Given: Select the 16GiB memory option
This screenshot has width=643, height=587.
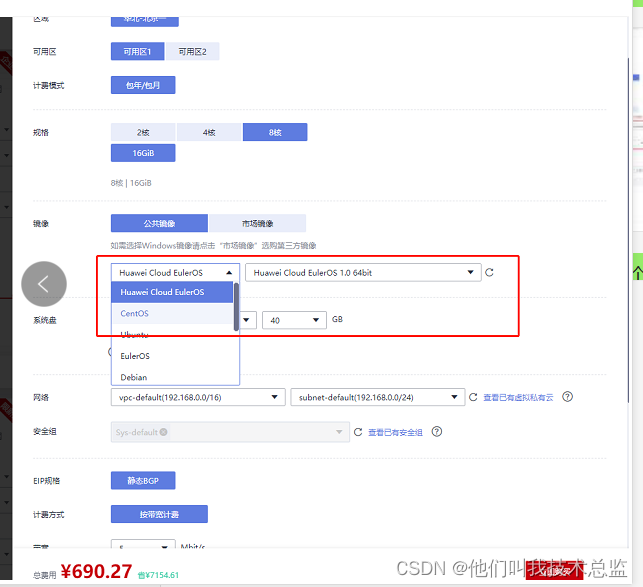Looking at the screenshot, I should pos(143,153).
